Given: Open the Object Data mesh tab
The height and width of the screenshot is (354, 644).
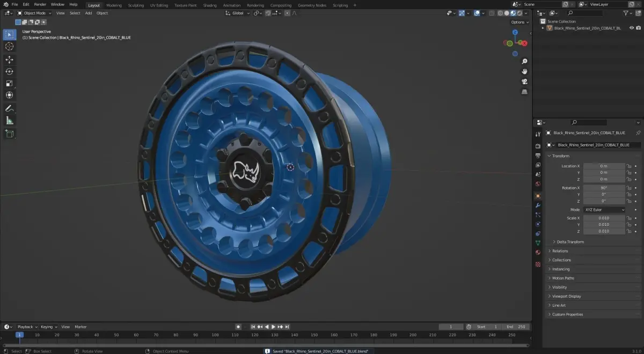Looking at the screenshot, I should pyautogui.click(x=538, y=243).
